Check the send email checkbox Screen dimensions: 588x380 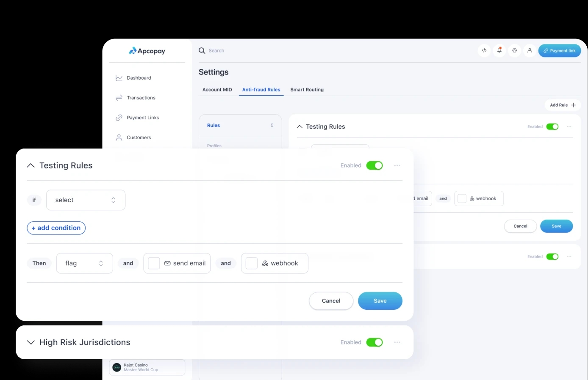[x=154, y=263]
